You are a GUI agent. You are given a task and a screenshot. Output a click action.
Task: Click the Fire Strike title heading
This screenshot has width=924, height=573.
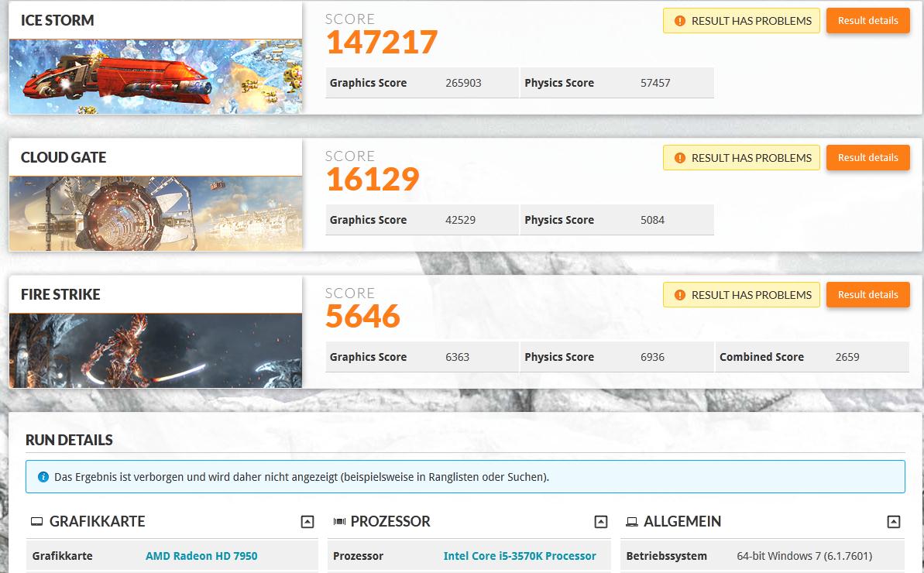point(60,294)
